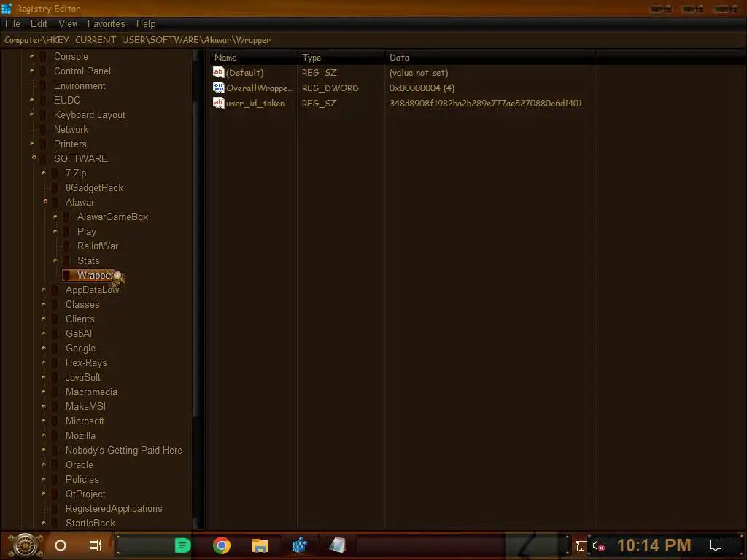Click the 348d8908f1982ba2b289e777ae5270880c6d1401 data value

[x=486, y=104]
